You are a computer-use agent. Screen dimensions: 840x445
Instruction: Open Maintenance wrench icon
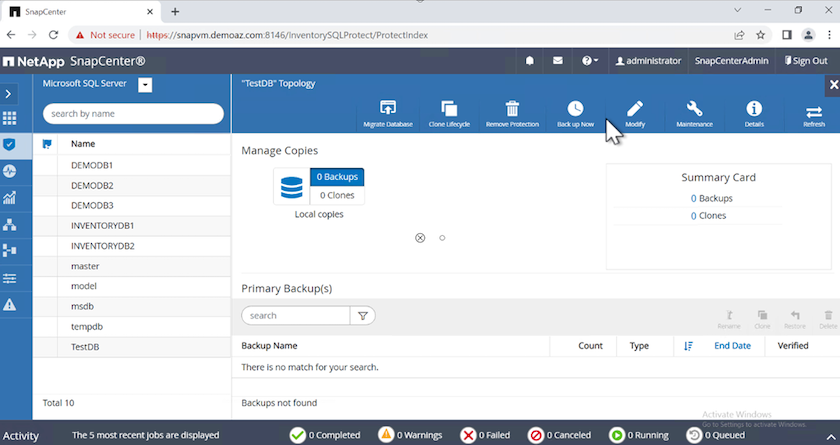coord(694,108)
